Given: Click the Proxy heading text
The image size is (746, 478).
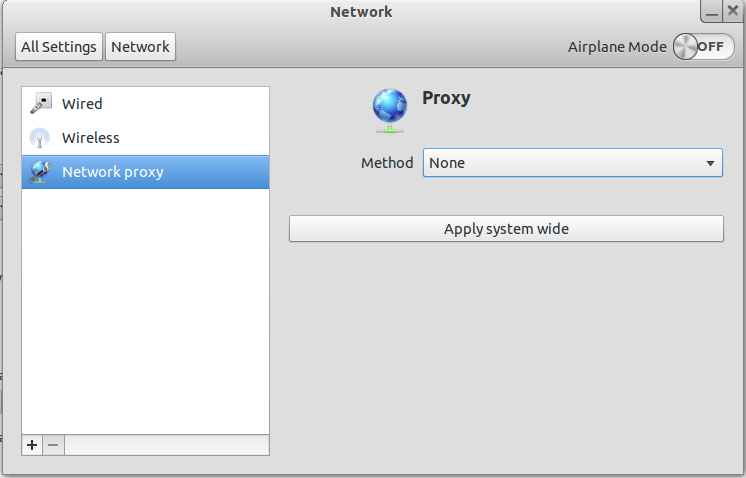Looking at the screenshot, I should 446,98.
